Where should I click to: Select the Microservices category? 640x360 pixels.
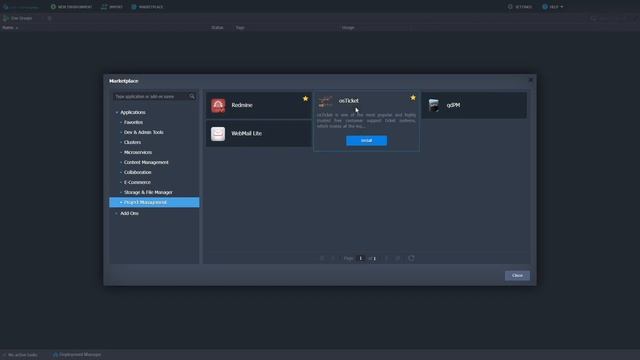click(x=138, y=152)
